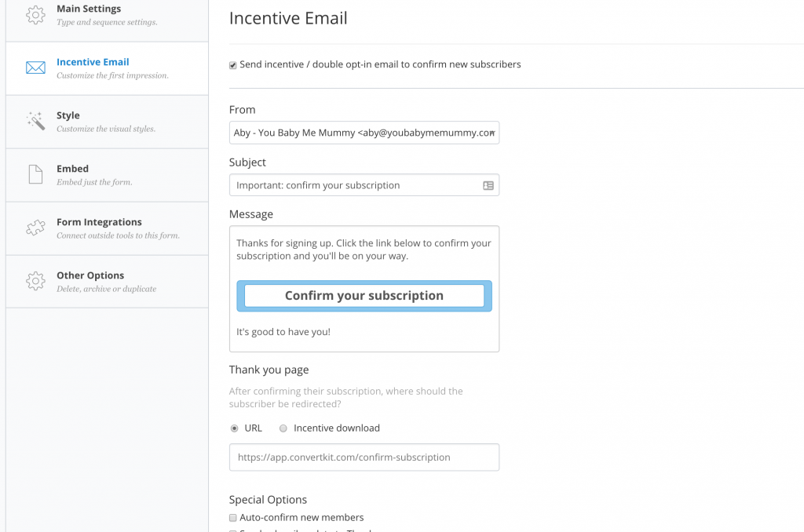804x532 pixels.
Task: Click message text 'It's good to have you!'
Action: click(x=283, y=332)
